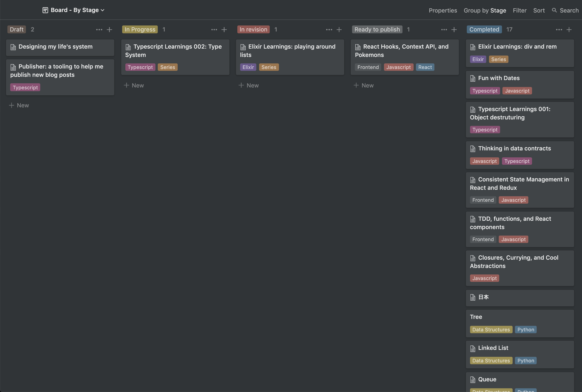Open three-dots menu for In Progress column
This screenshot has width=582, height=392.
214,29
